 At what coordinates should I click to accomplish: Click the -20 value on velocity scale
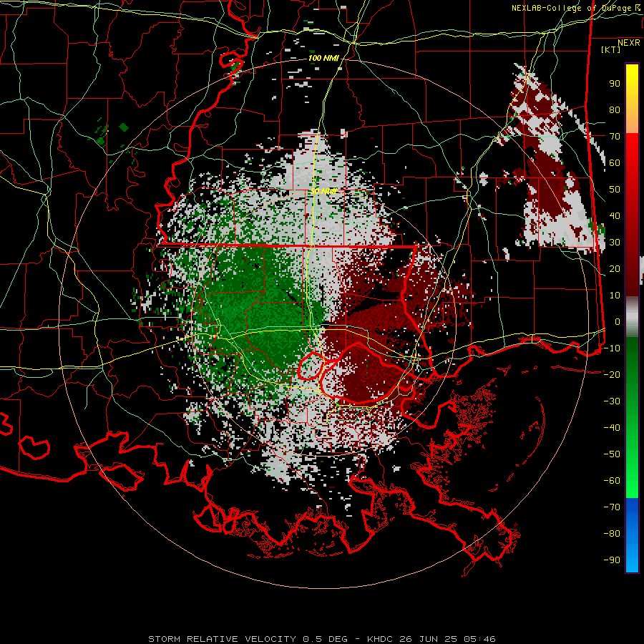tap(612, 374)
